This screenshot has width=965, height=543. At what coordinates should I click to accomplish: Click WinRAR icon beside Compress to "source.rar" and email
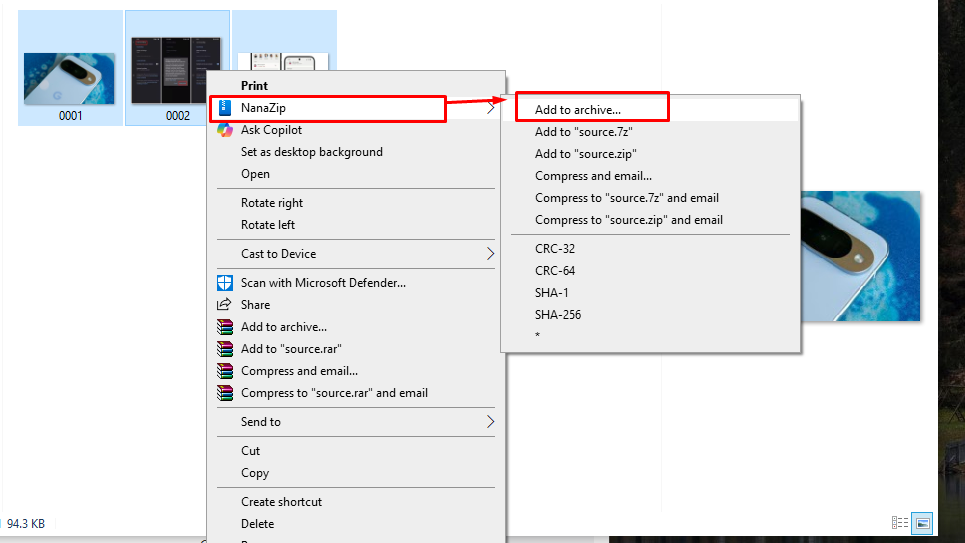(x=225, y=393)
